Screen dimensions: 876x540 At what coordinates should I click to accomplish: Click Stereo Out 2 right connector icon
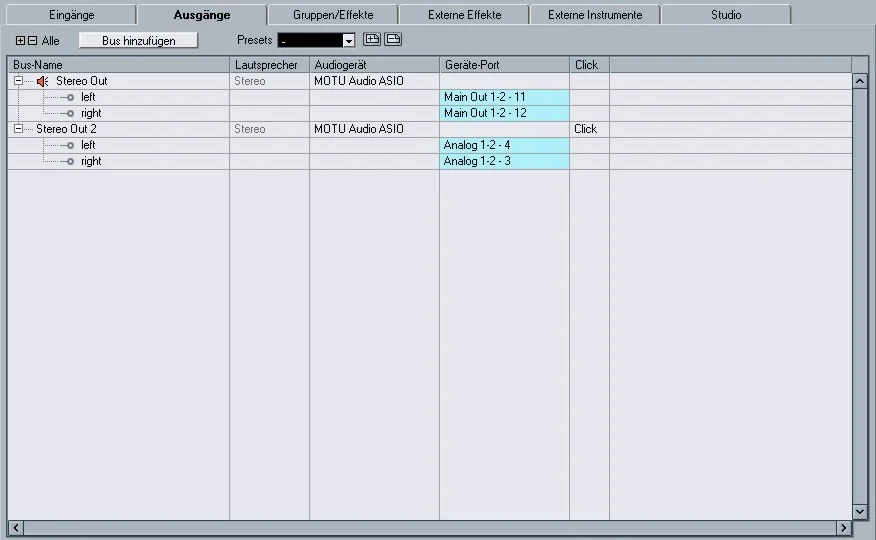click(x=68, y=161)
